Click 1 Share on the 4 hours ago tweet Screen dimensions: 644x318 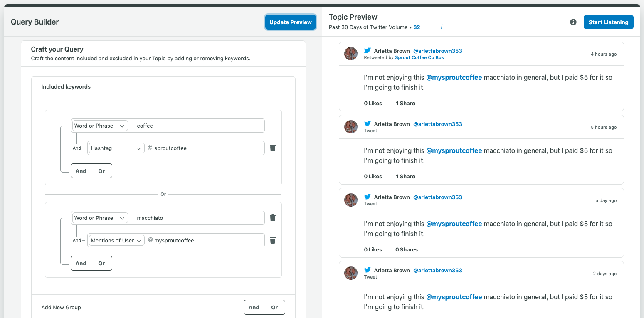[405, 103]
